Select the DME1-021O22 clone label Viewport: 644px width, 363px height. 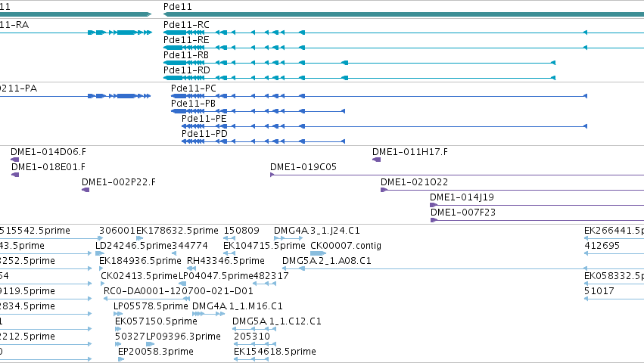(414, 182)
